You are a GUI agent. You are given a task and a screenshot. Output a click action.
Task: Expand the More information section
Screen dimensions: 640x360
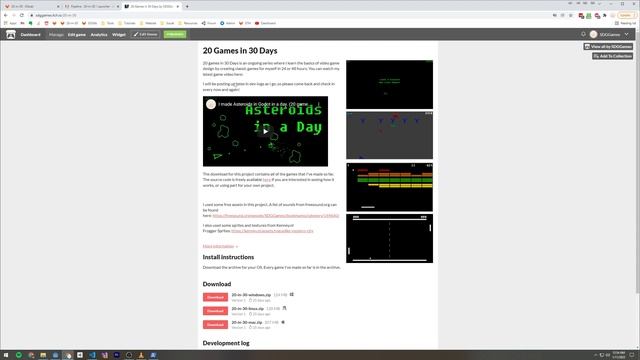click(220, 246)
